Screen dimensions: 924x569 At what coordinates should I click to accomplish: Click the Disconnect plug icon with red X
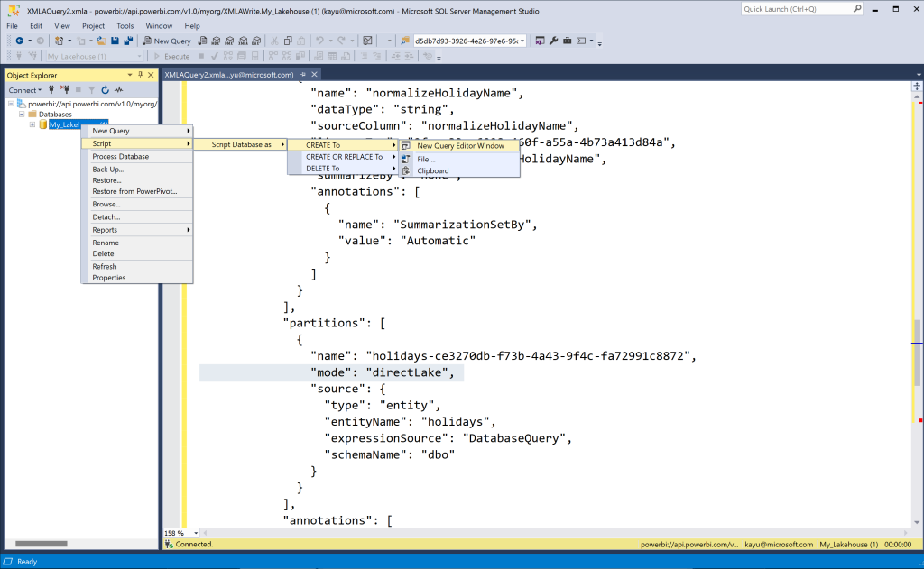pyautogui.click(x=65, y=89)
